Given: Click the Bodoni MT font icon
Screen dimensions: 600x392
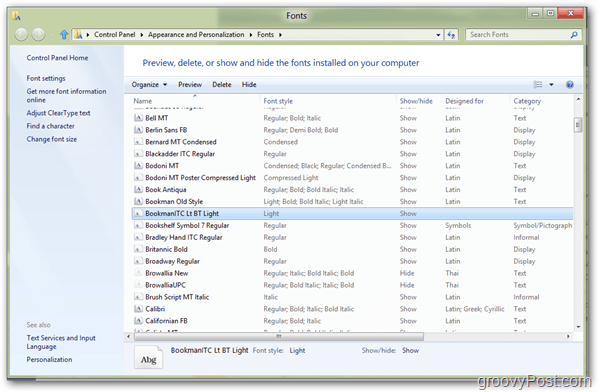Looking at the screenshot, I should [139, 165].
